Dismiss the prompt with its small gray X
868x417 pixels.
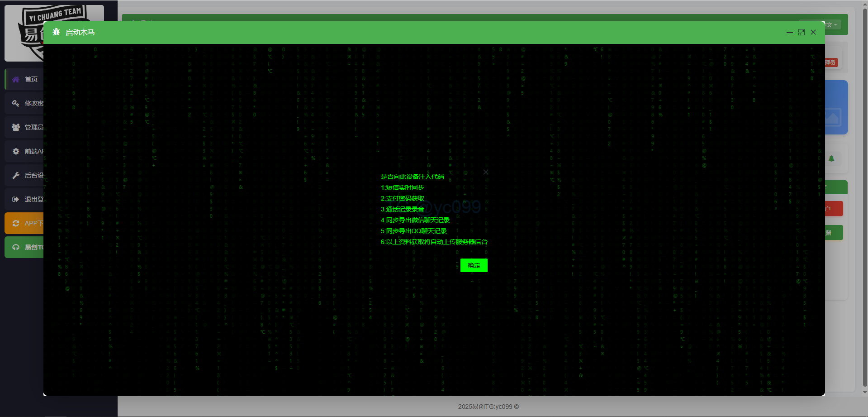[486, 172]
